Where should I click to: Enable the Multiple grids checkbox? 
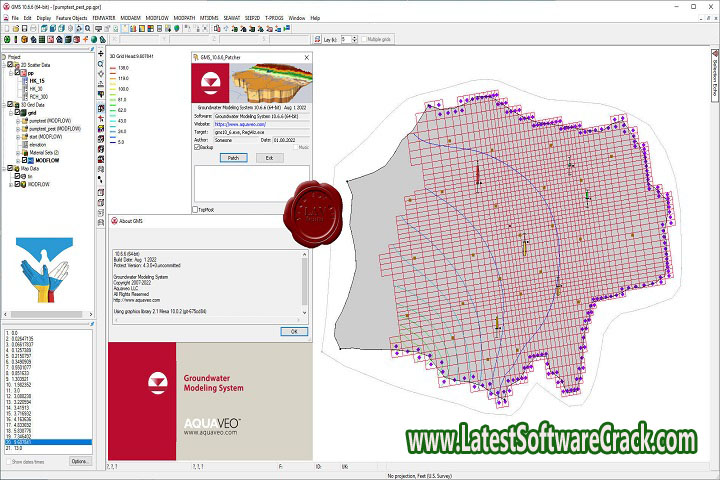coord(363,38)
